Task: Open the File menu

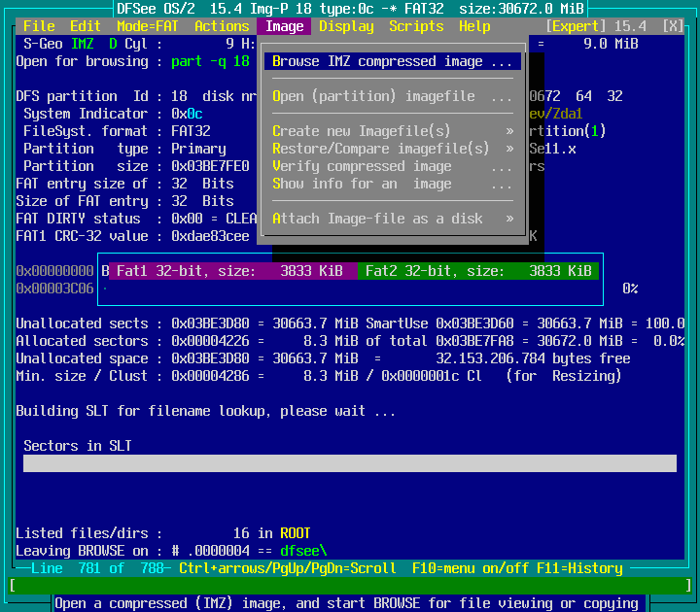Action: pos(39,26)
